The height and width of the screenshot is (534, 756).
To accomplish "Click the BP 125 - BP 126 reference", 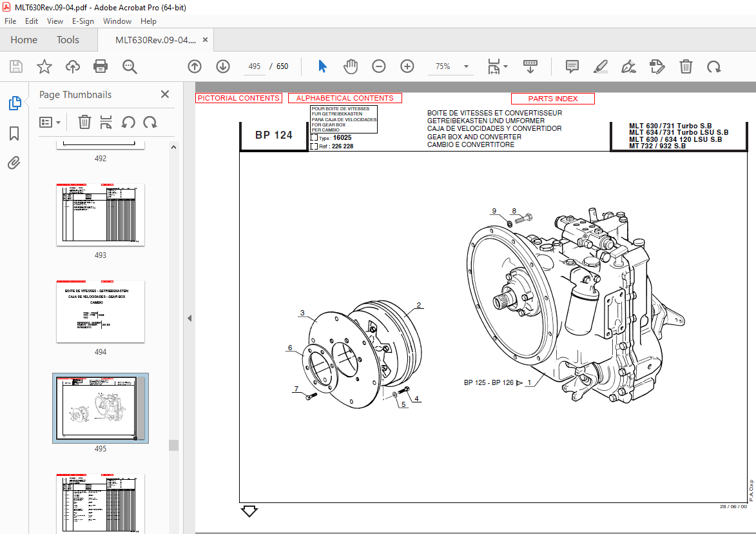I will coord(489,382).
